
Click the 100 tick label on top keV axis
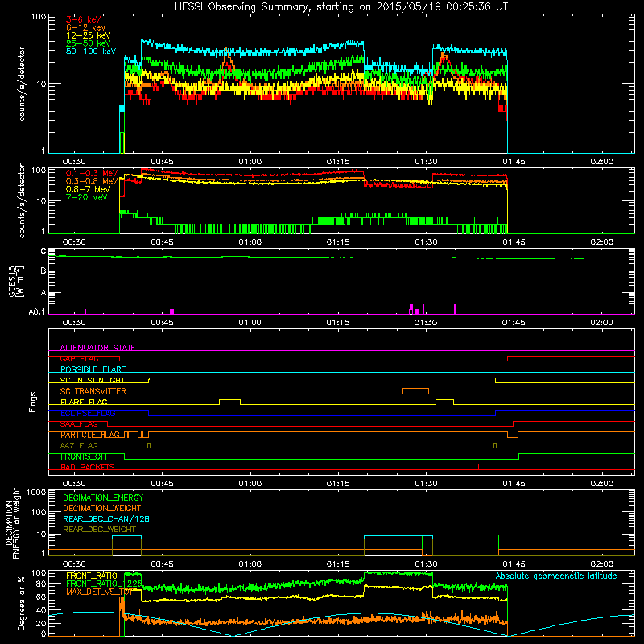click(39, 17)
